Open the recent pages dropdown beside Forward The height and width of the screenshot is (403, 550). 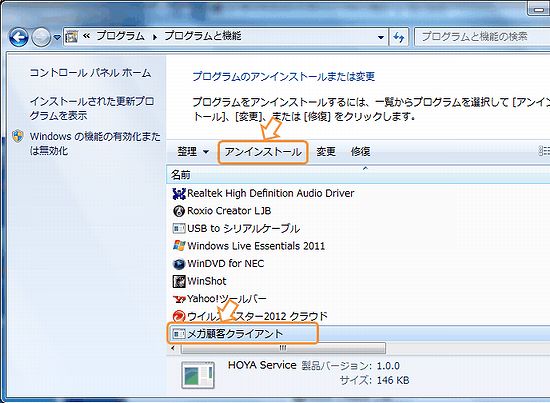pos(57,37)
